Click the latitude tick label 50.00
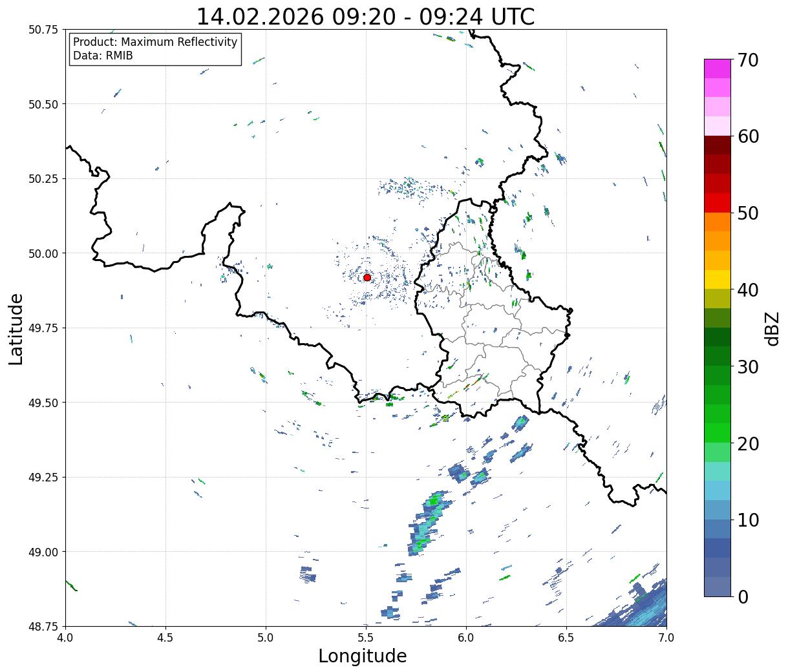Viewport: 788px width, 672px height. pyautogui.click(x=43, y=253)
